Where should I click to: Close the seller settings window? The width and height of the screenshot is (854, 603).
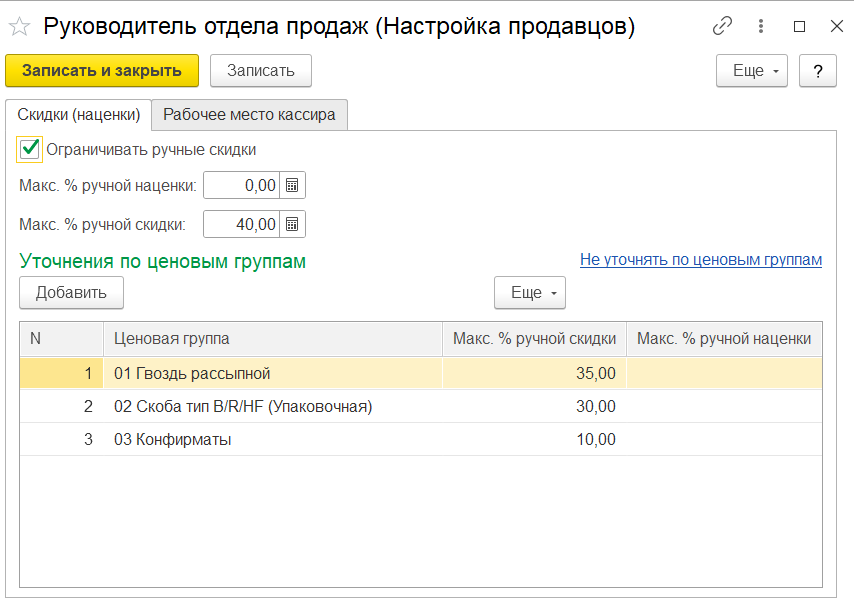(x=836, y=27)
